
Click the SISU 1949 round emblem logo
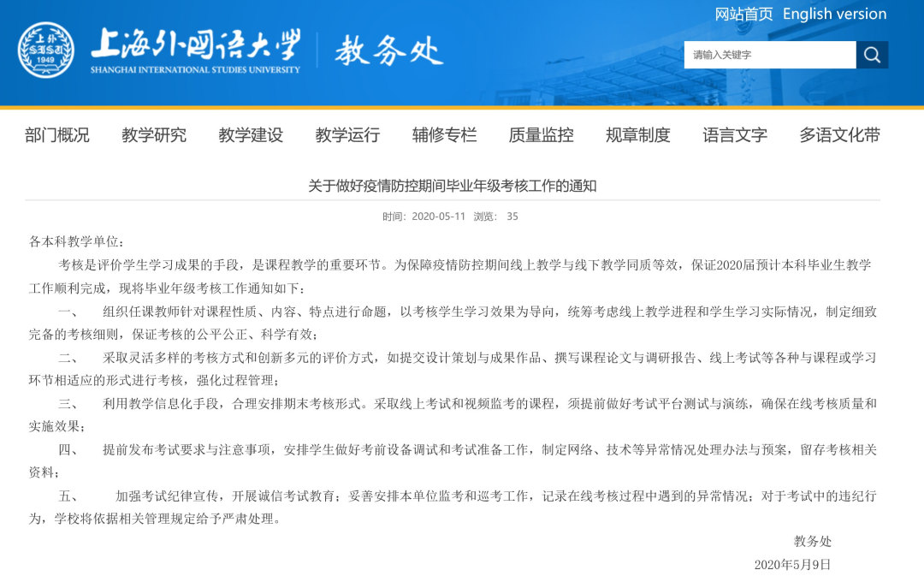coord(46,50)
